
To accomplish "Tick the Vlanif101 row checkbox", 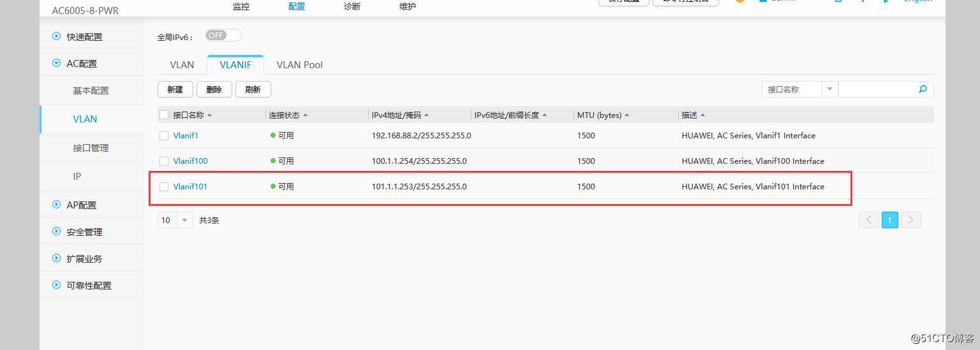I will tap(164, 186).
